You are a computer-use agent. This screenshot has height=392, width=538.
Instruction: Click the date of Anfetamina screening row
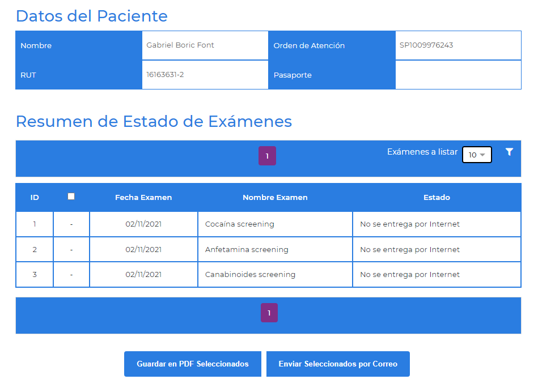click(143, 249)
